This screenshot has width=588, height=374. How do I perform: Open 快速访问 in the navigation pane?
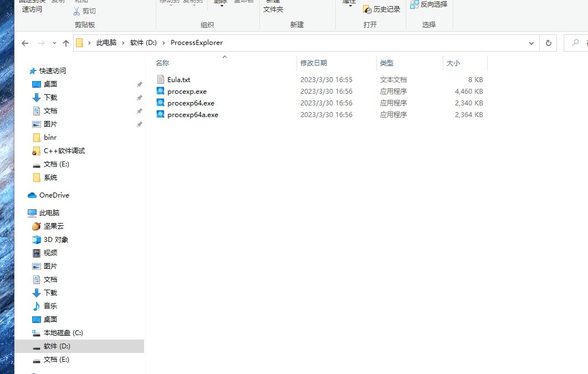52,70
